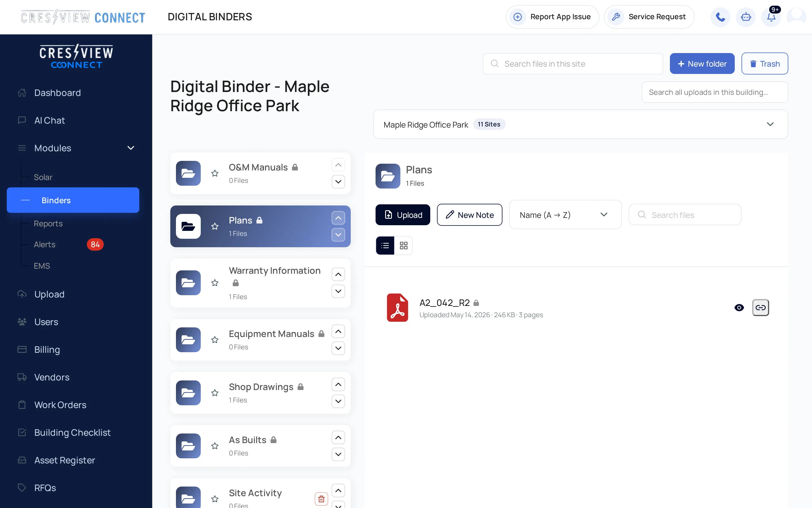Click Upload button in Plans panel
Viewport: 812px width, 508px height.
pyautogui.click(x=403, y=215)
